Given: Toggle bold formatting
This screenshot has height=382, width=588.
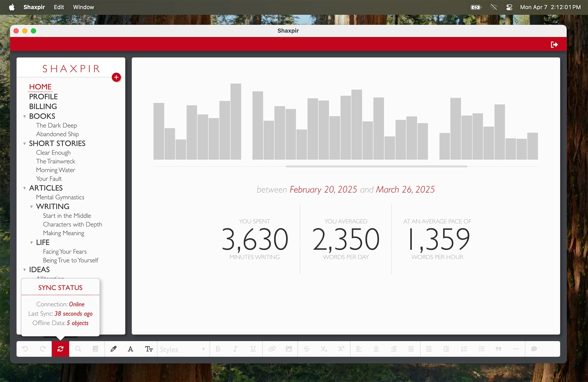Looking at the screenshot, I should pyautogui.click(x=218, y=349).
